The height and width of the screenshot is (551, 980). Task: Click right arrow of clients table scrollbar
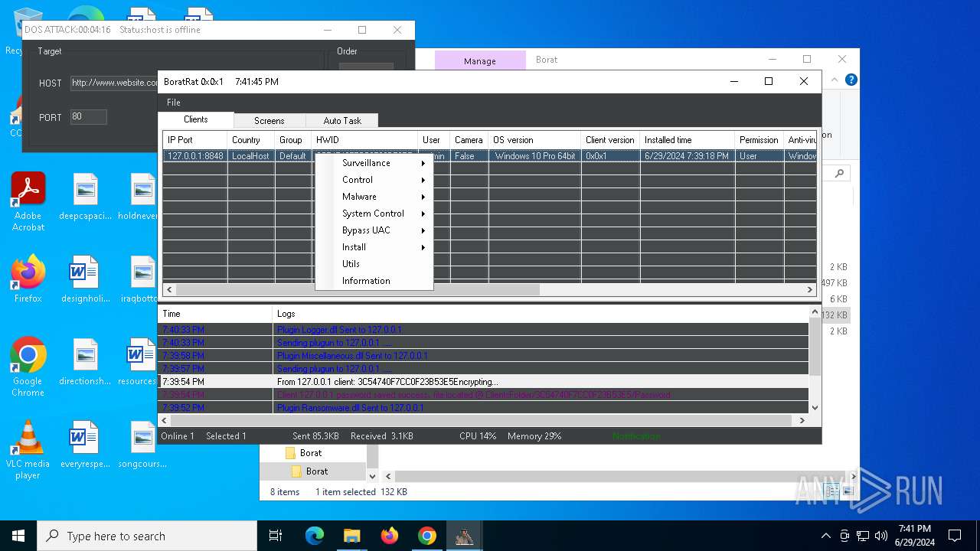point(810,290)
